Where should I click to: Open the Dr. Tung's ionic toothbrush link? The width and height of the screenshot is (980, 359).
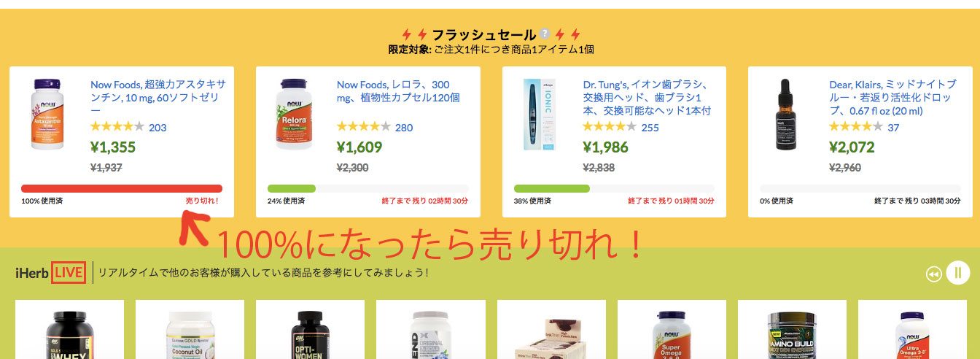pyautogui.click(x=647, y=97)
